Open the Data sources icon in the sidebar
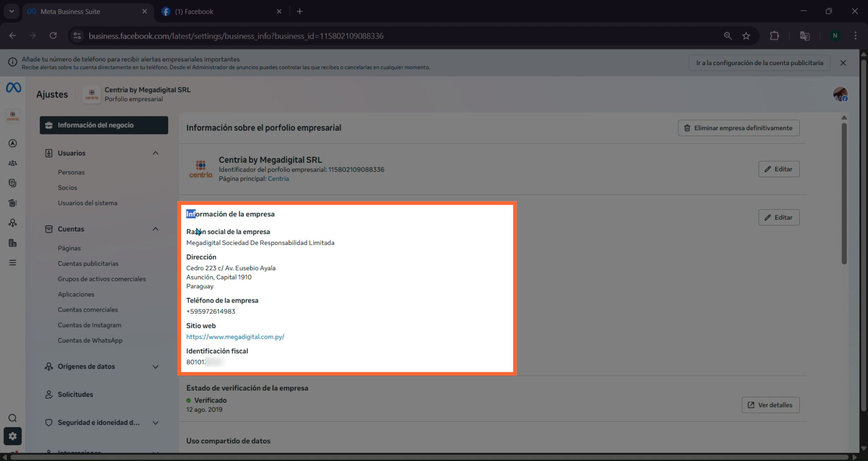The width and height of the screenshot is (868, 461). point(13,223)
